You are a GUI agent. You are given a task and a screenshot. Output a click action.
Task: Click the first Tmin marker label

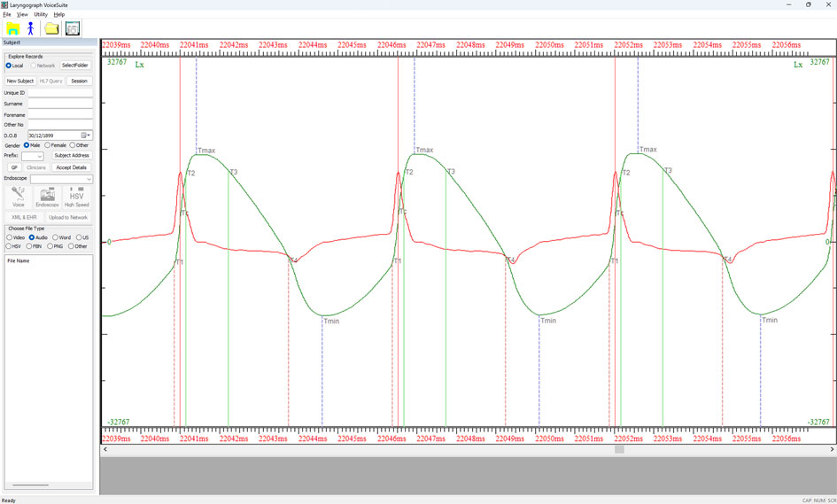tap(331, 322)
